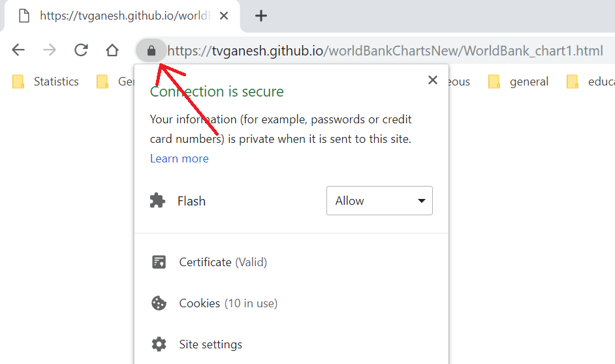
Task: Click the forward navigation arrow
Action: coord(50,50)
